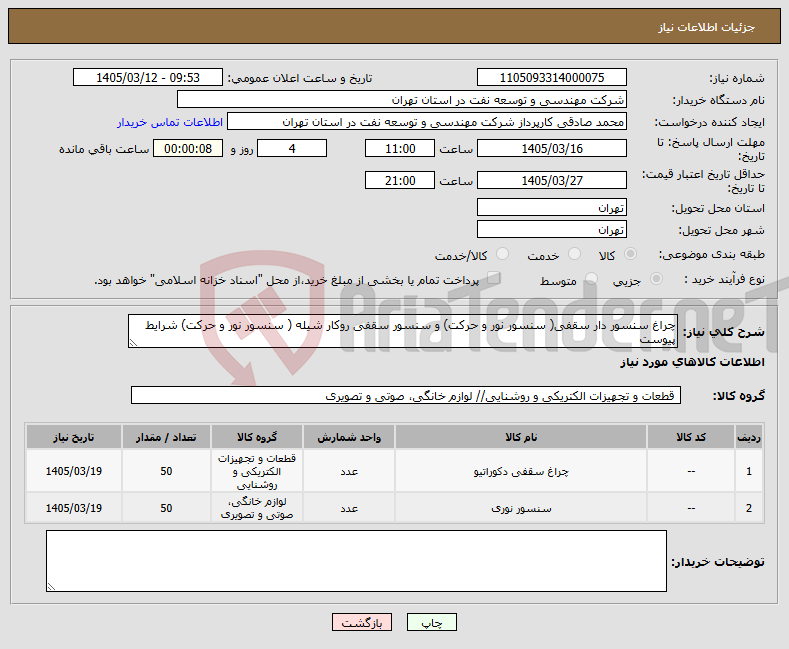Click the ردیف column header
789x649 pixels.
pyautogui.click(x=749, y=437)
